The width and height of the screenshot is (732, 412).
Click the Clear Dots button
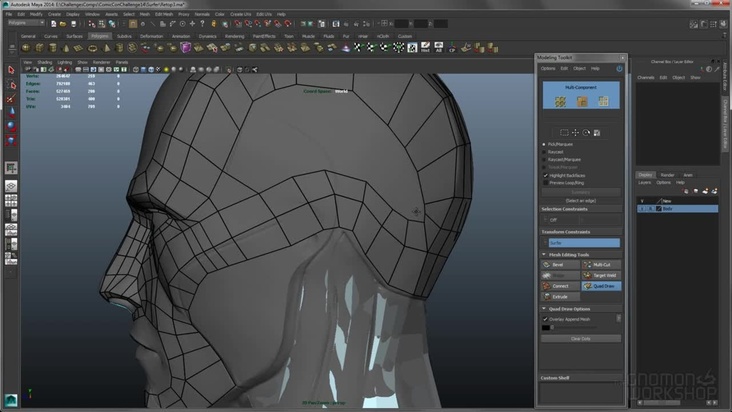(x=580, y=339)
